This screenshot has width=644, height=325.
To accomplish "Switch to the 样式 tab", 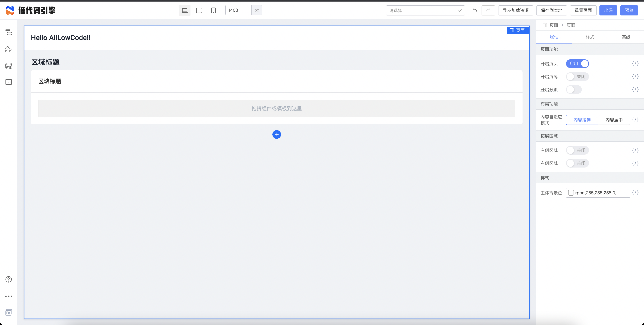I will pyautogui.click(x=590, y=37).
